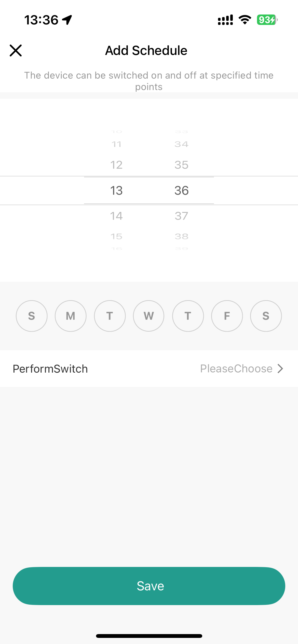Select minute 37 in time picker
Image resolution: width=298 pixels, height=644 pixels.
point(181,216)
